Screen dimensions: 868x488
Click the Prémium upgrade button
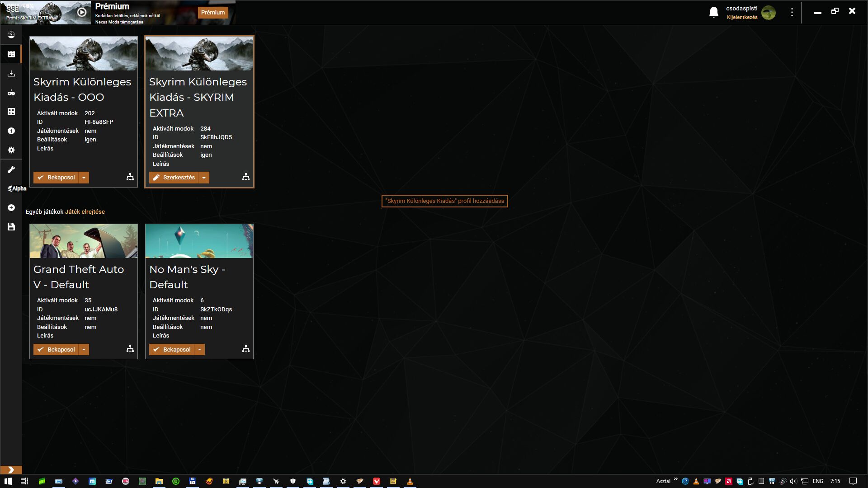pos(213,13)
